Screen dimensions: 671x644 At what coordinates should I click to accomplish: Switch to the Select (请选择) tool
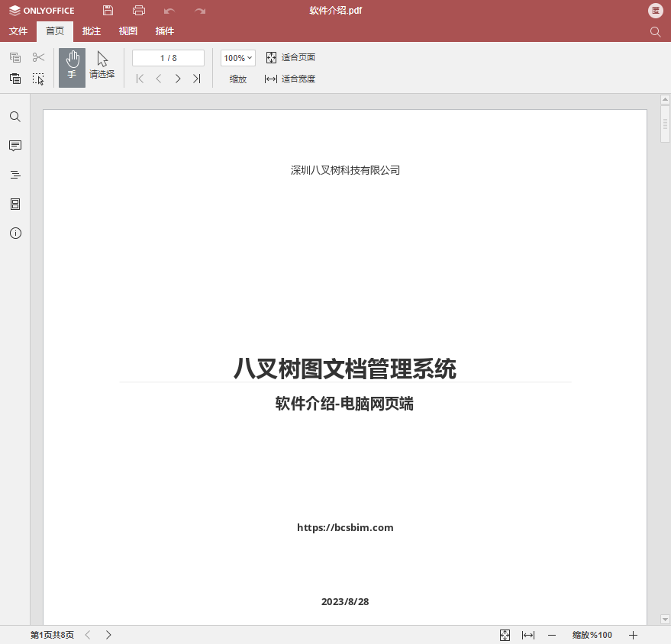pyautogui.click(x=102, y=66)
